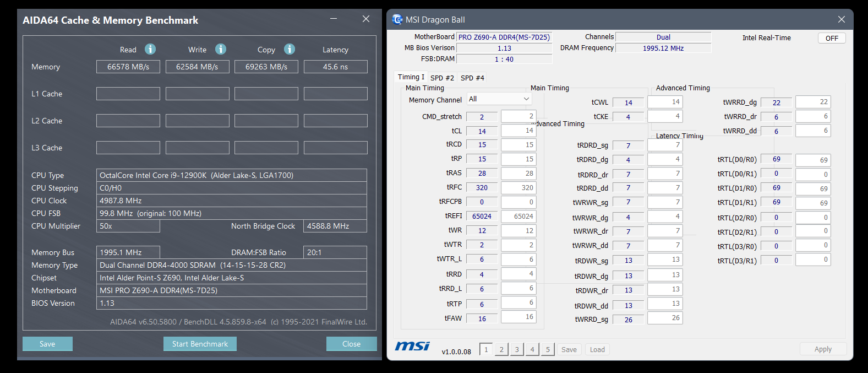
Task: Minimize the AIDA64 benchmark window
Action: [x=334, y=19]
